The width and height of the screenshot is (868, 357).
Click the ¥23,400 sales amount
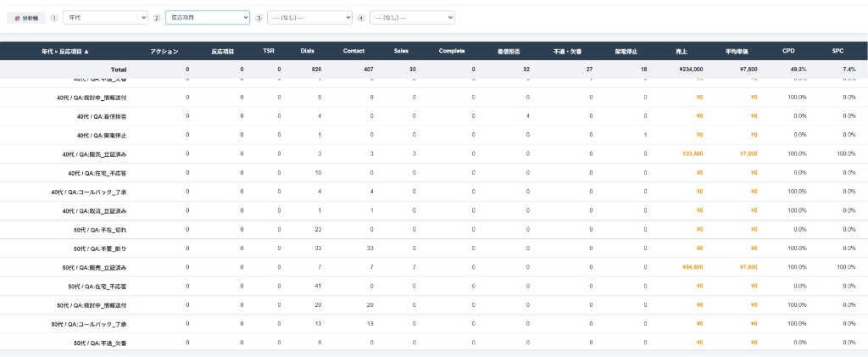click(x=693, y=153)
